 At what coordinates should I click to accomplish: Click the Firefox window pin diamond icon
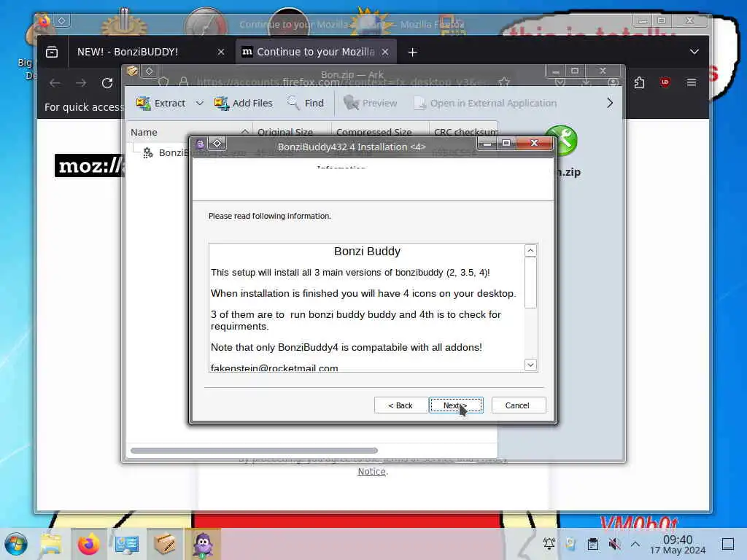point(62,20)
